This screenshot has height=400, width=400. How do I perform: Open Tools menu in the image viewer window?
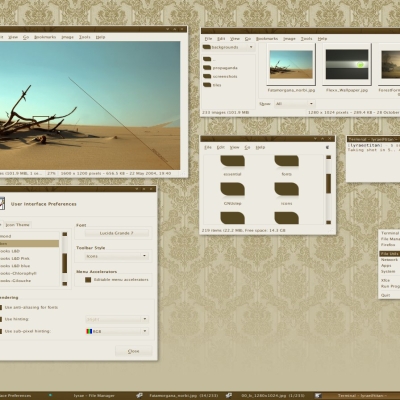[85, 37]
